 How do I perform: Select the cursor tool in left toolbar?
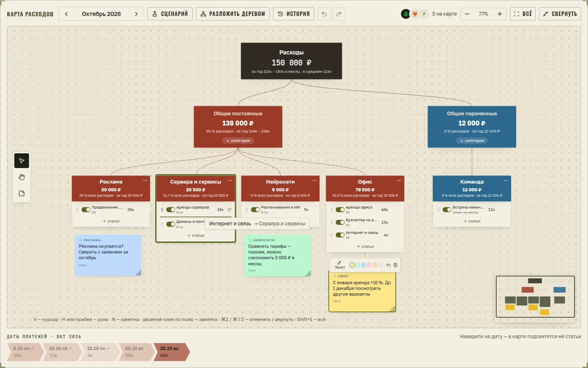[22, 161]
